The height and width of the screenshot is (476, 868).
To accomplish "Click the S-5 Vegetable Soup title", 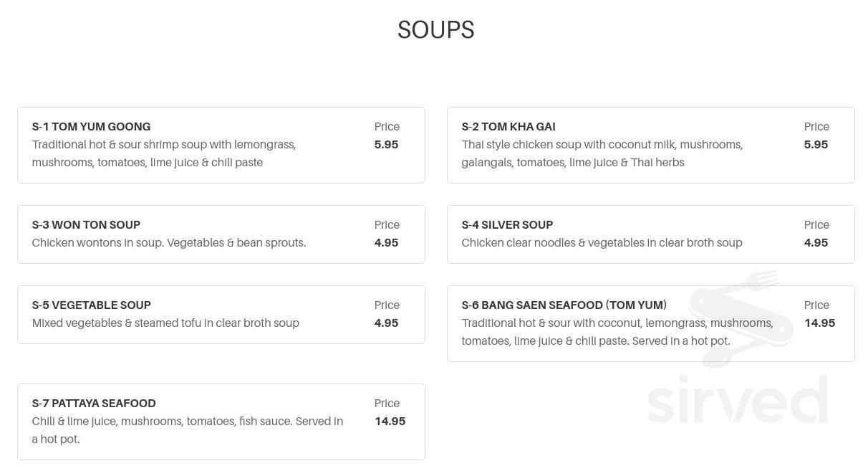I will tap(92, 305).
